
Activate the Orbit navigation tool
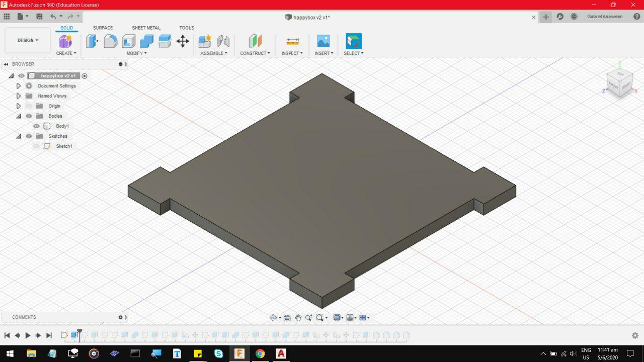(x=273, y=318)
